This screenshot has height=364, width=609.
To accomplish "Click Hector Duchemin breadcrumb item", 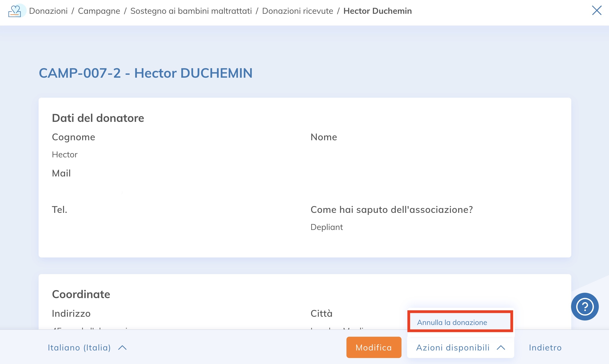I will click(377, 11).
